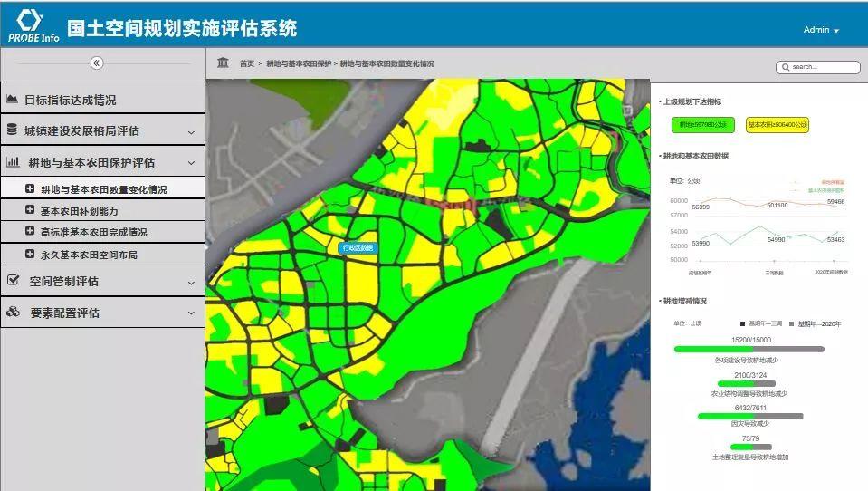
Task: Click the 各项建设导致耕地减少 label
Action: click(x=746, y=361)
